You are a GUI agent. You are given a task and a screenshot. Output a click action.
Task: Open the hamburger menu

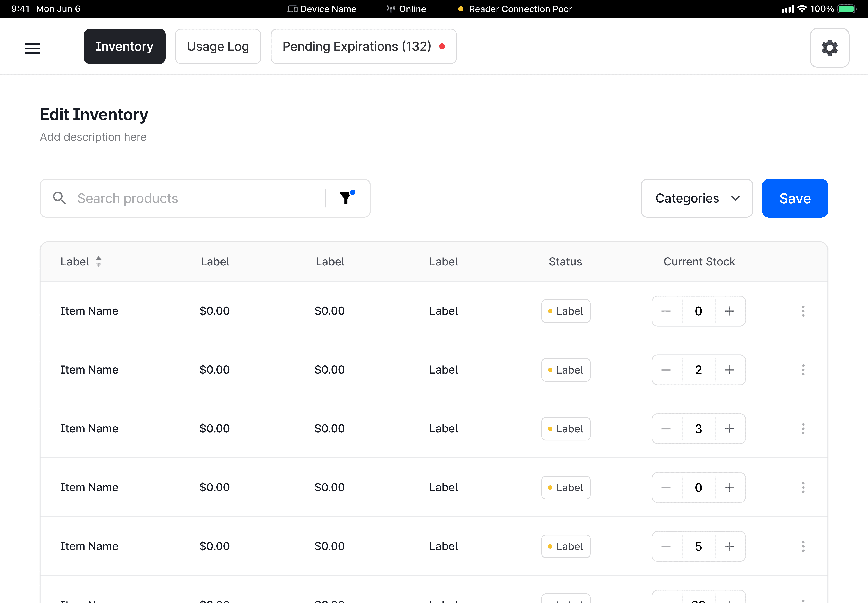click(x=32, y=48)
